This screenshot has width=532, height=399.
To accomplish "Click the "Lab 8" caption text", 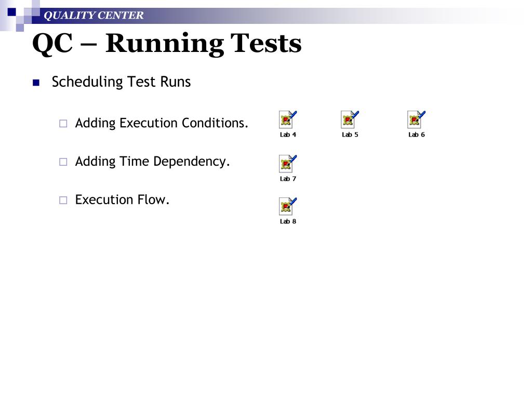I will click(x=288, y=221).
